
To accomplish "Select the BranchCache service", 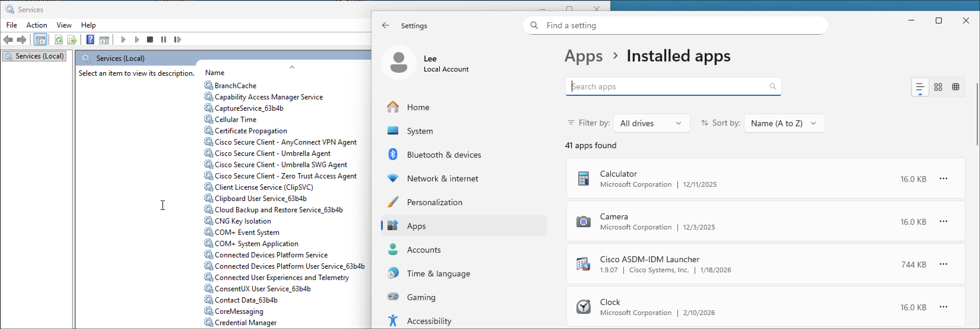I will (x=235, y=86).
